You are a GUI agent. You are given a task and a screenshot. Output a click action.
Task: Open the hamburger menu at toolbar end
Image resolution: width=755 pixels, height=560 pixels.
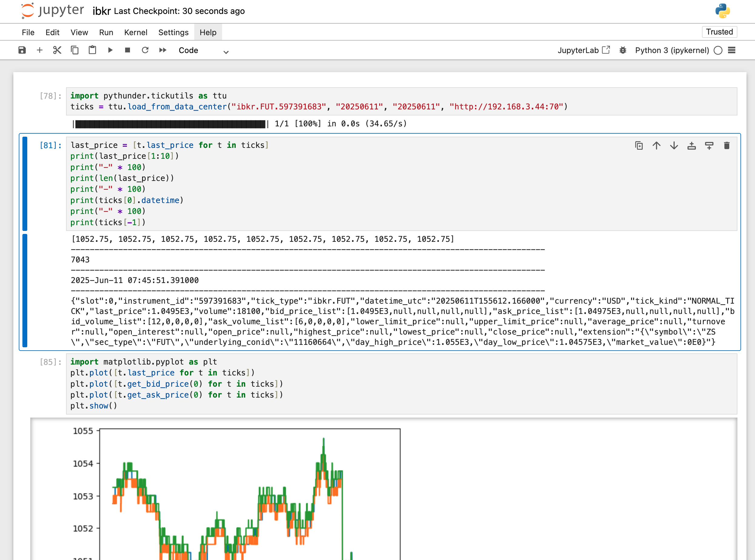tap(732, 50)
